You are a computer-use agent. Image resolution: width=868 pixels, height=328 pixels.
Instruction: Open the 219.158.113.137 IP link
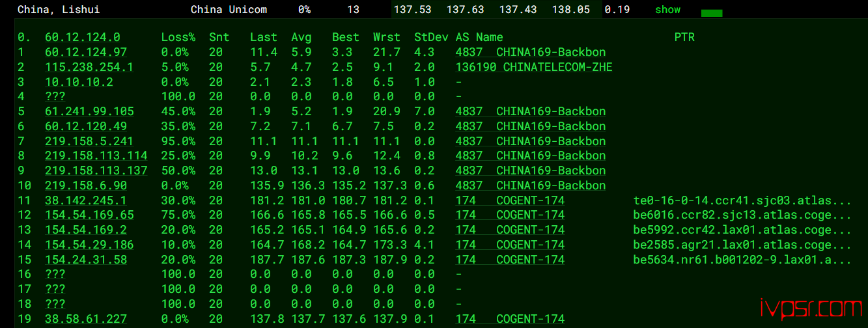96,171
